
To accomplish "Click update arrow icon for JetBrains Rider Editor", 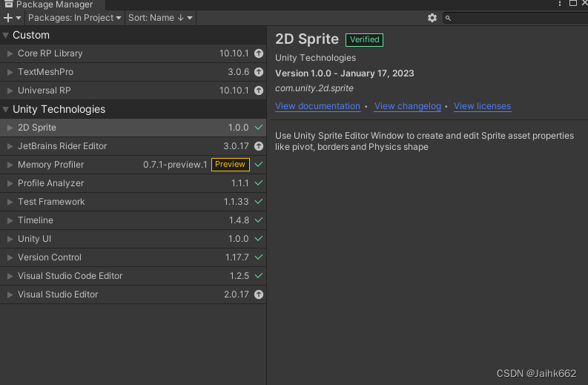I will pyautogui.click(x=259, y=146).
